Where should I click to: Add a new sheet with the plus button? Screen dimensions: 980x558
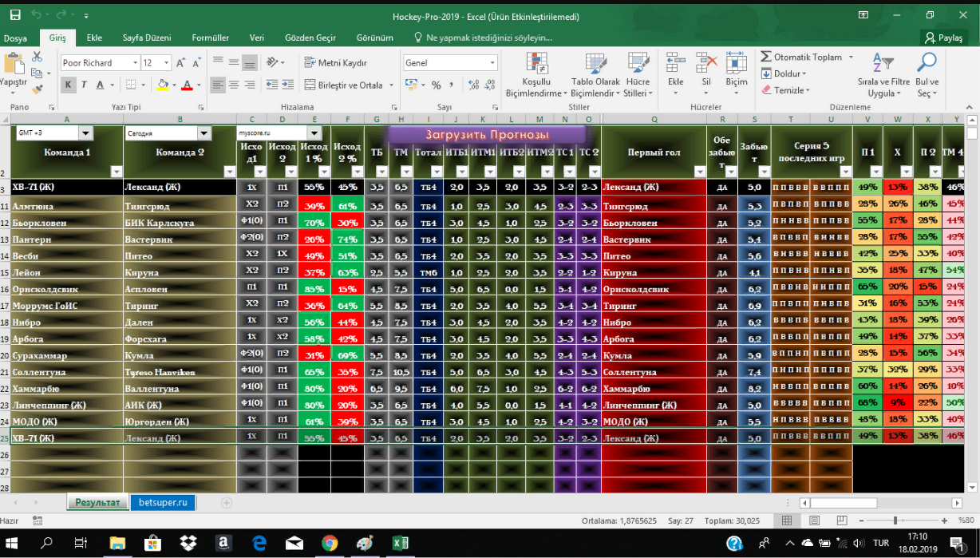pos(227,502)
